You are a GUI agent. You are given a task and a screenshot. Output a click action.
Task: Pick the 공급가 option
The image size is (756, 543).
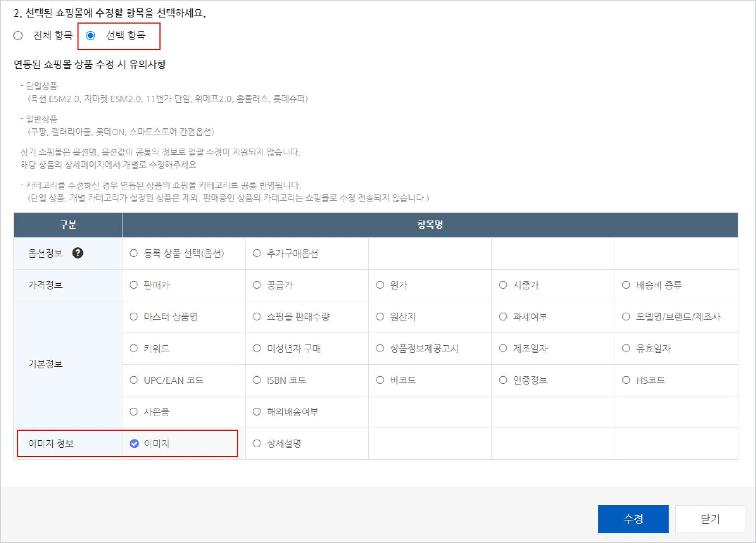[257, 285]
